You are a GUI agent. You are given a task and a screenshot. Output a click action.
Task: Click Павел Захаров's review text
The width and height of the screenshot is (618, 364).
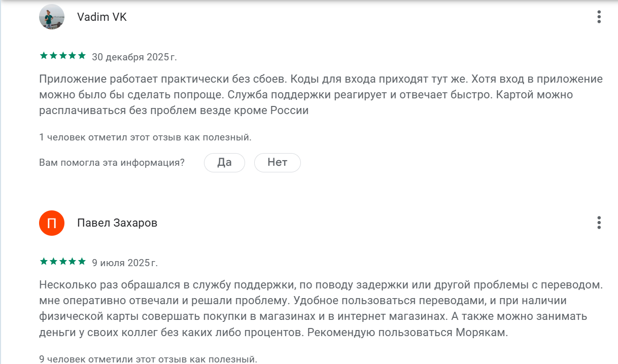click(321, 309)
